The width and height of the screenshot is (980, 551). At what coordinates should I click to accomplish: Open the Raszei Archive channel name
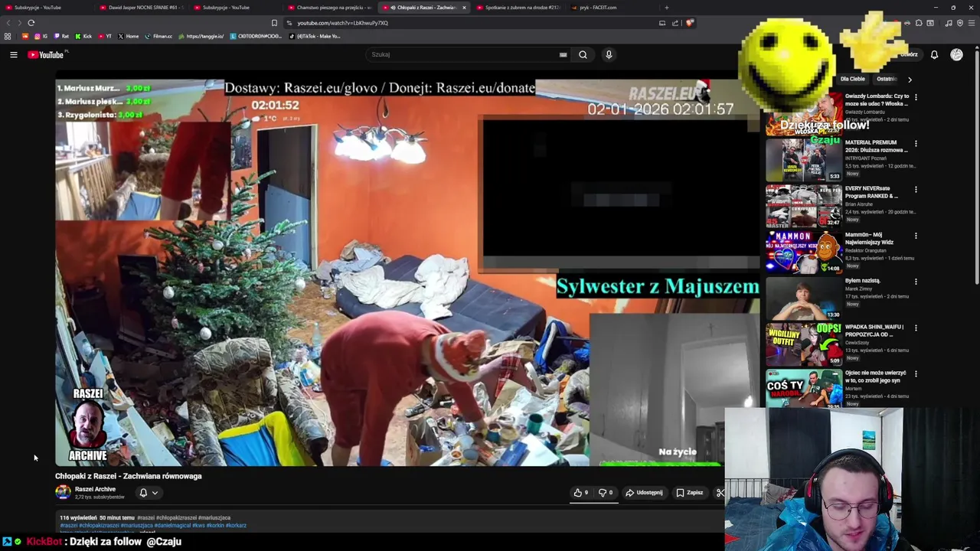click(95, 489)
